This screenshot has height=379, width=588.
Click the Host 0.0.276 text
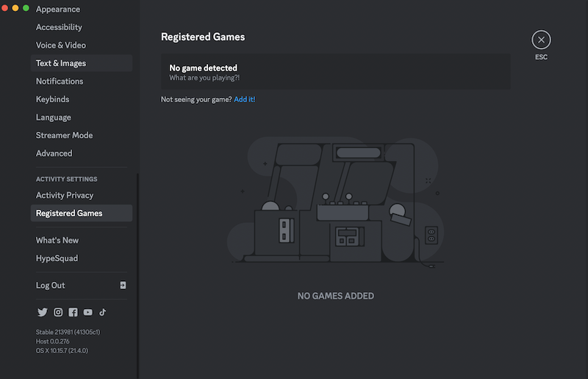point(52,341)
